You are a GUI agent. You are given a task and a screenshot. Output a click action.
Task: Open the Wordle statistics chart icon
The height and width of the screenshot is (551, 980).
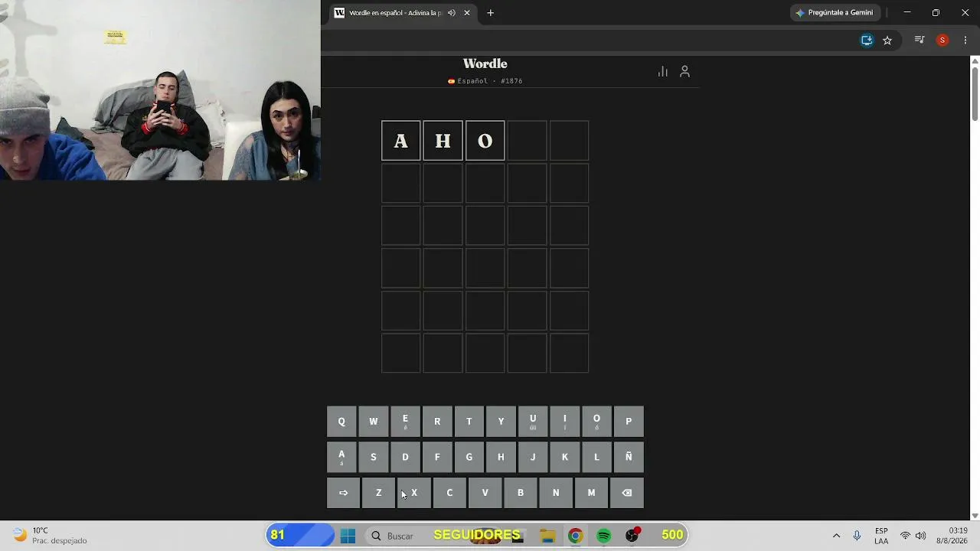pos(663,71)
